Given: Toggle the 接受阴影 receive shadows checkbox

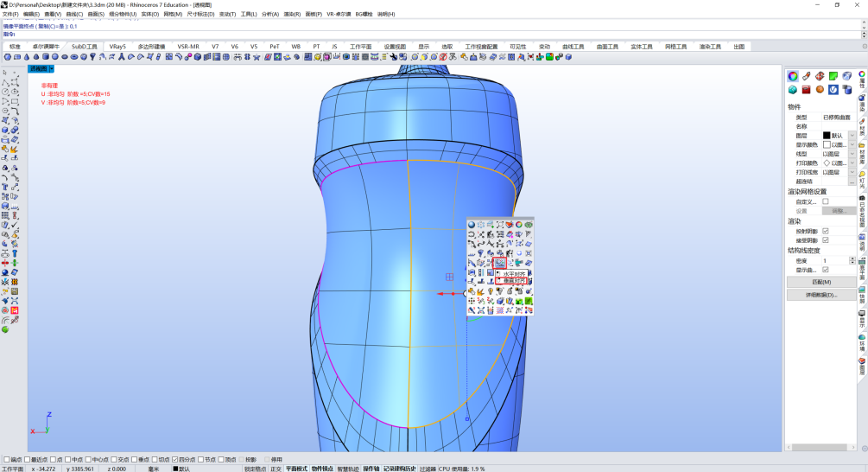Looking at the screenshot, I should point(826,240).
